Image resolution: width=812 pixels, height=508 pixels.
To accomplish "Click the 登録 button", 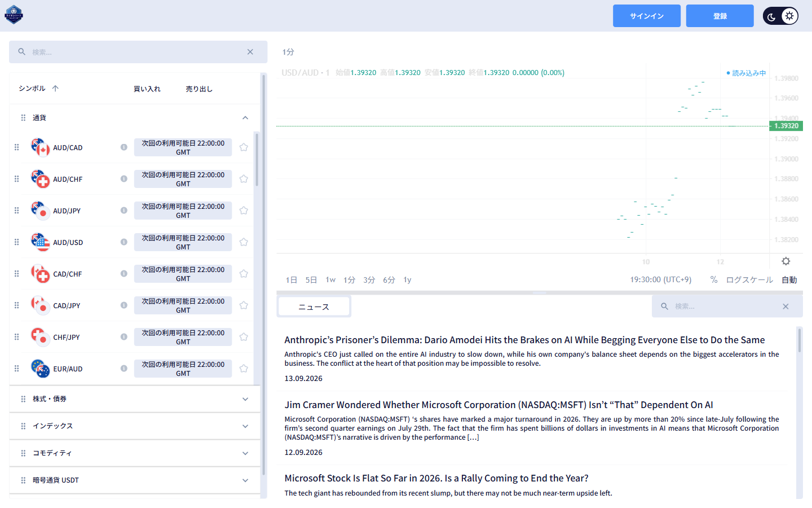I will pos(720,16).
